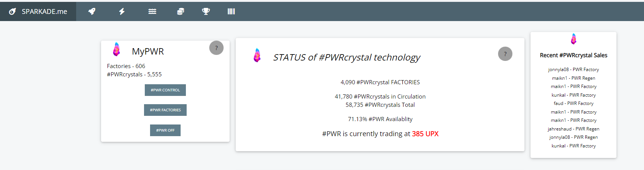Click the crystal icon beside STATUS heading
Screen dimensions: 644x170
tap(257, 55)
